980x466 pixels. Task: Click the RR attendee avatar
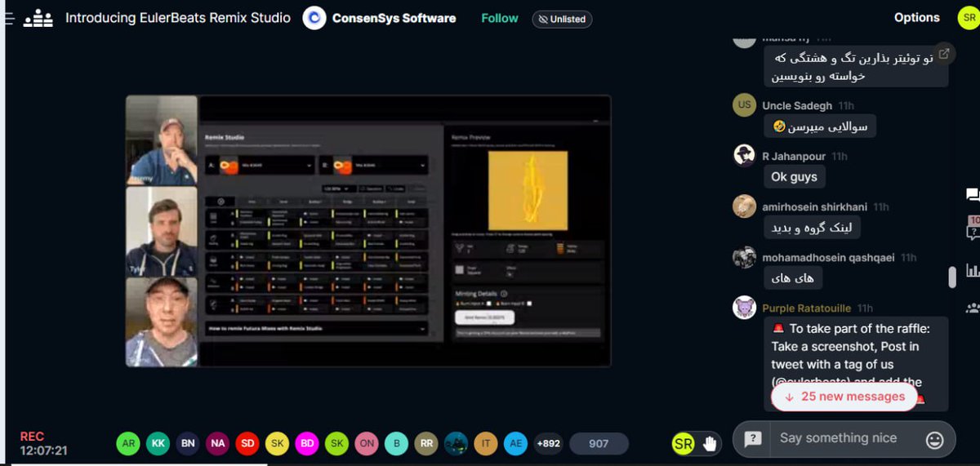(x=425, y=443)
